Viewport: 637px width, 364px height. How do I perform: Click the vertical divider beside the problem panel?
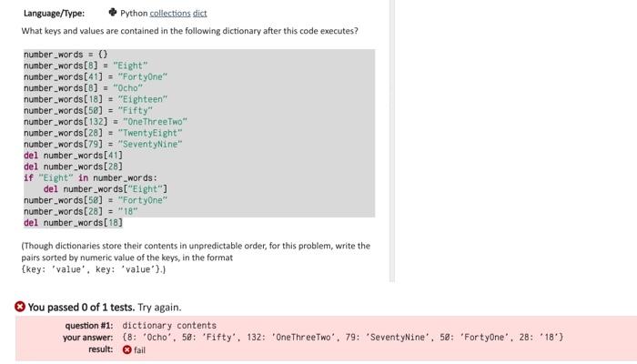(x=392, y=140)
